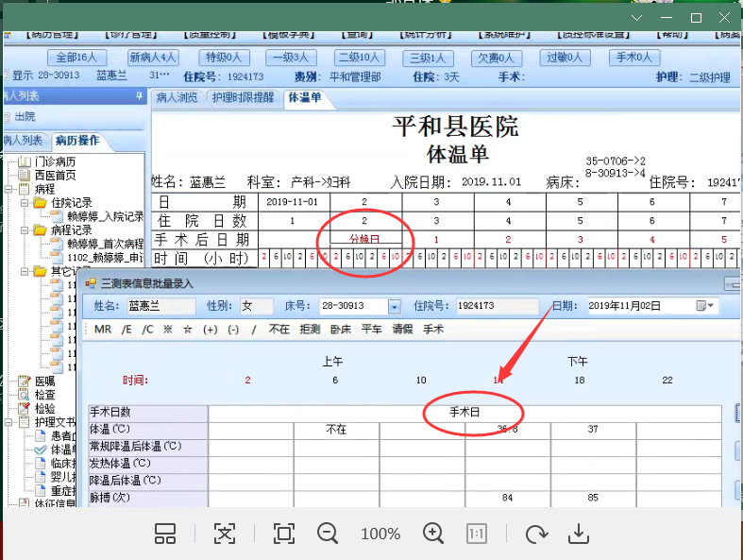This screenshot has height=560, width=743.
Task: Save the image with download icon
Action: pos(579,534)
